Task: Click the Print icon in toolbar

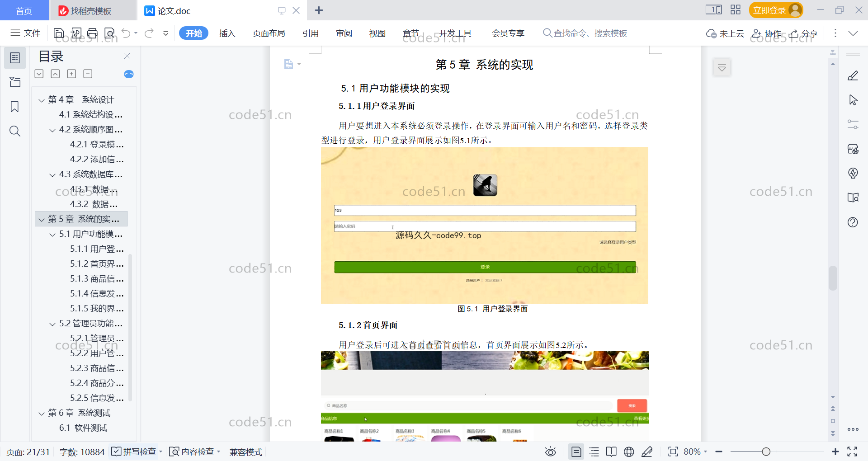Action: pos(93,33)
